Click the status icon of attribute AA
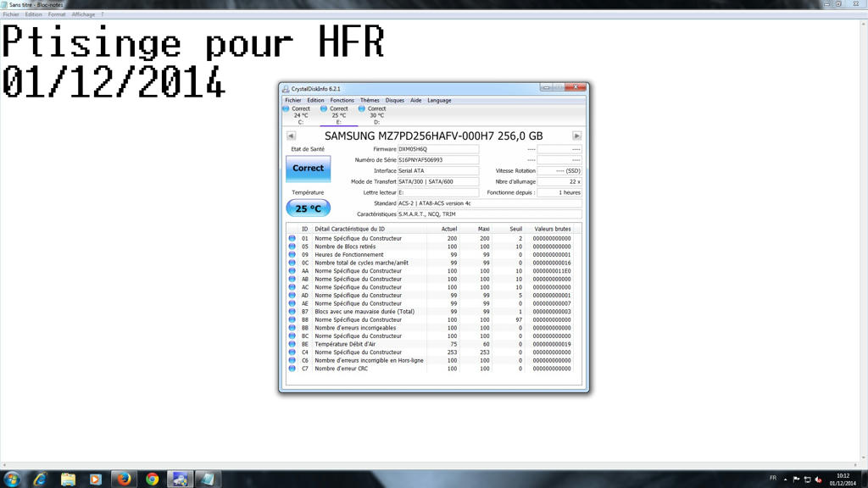 coord(292,271)
